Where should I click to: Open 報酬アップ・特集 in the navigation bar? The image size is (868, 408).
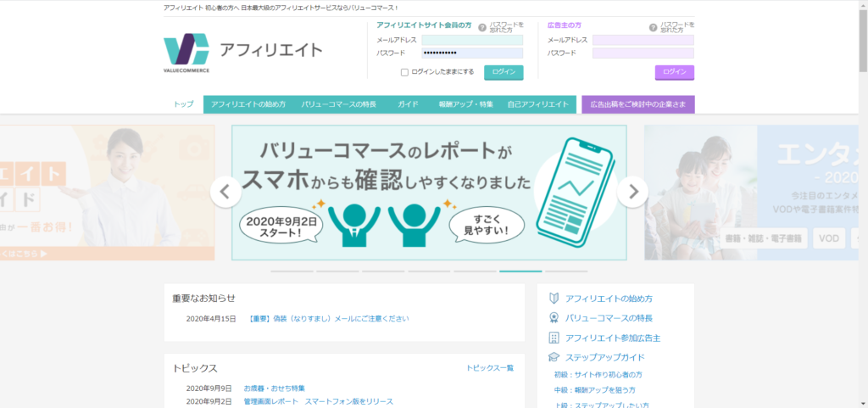point(465,104)
